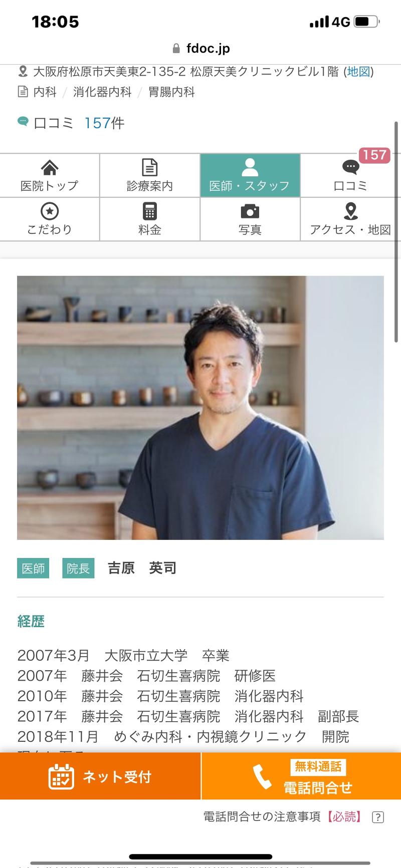This screenshot has height=868, width=401.
Task: Click the fdoc.jp address bar
Action: coord(200,48)
